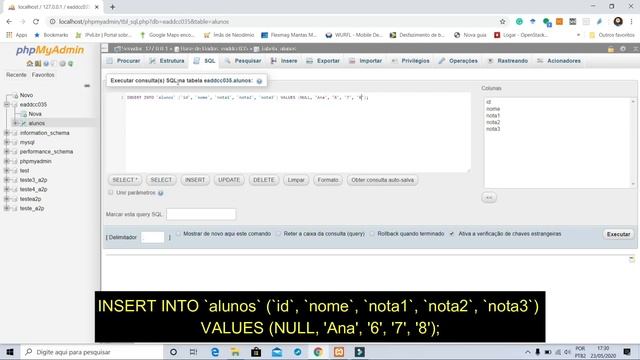Open help icon beside Usar parâmetros
This screenshot has height=360, width=640.
coord(161,193)
